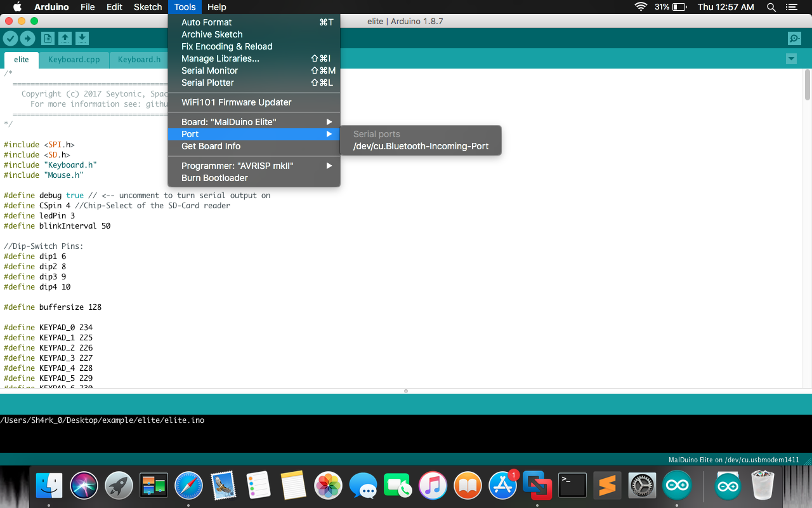
Task: Create a new sketch with the document icon
Action: [48, 38]
